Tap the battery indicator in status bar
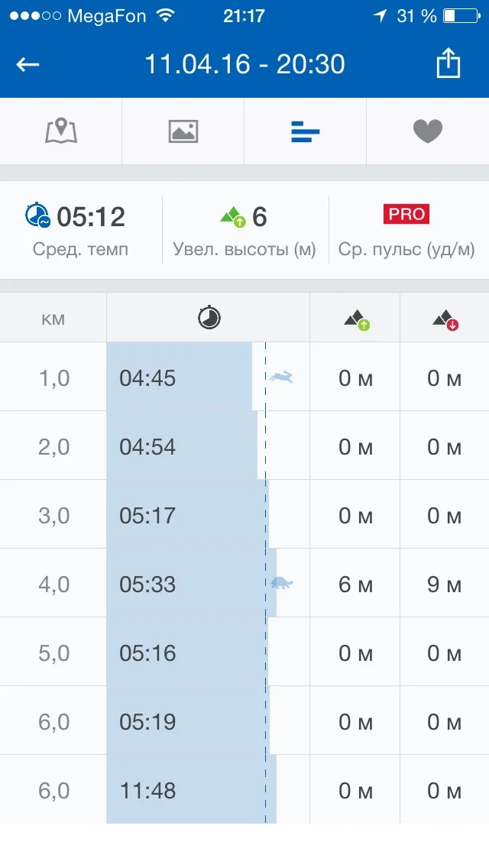 [459, 15]
